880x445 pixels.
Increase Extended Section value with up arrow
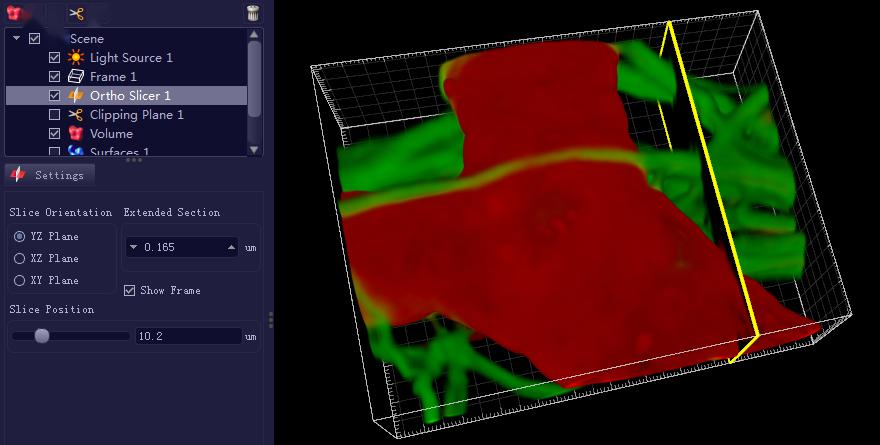pos(231,247)
